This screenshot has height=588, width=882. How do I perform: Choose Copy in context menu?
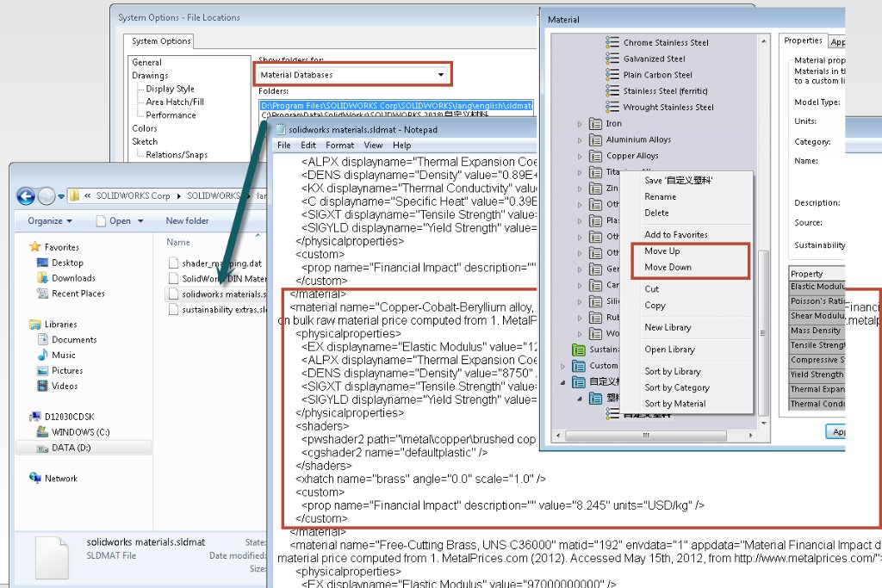pos(655,306)
